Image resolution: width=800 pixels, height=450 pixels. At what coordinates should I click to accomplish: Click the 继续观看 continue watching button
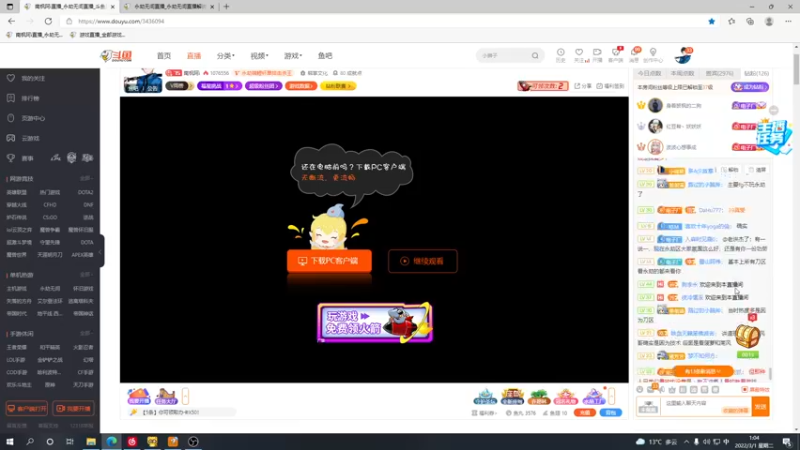pyautogui.click(x=422, y=261)
